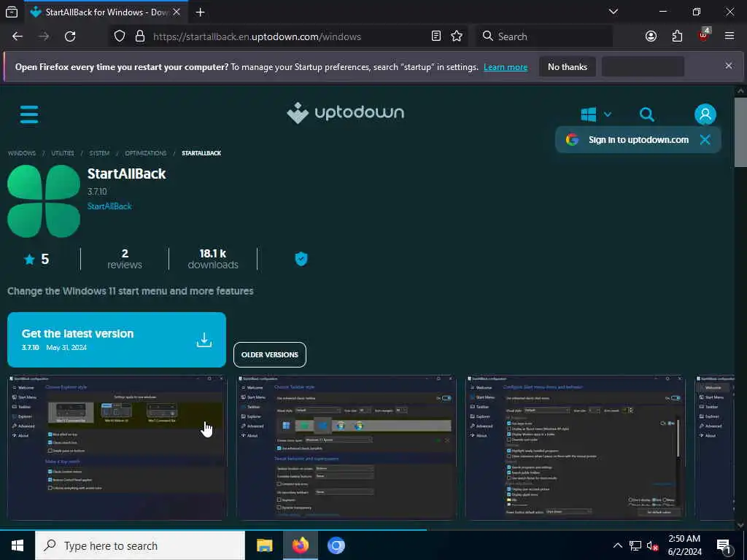This screenshot has width=747, height=560.
Task: Close the Sign in to uptodown.com popup
Action: (x=705, y=139)
